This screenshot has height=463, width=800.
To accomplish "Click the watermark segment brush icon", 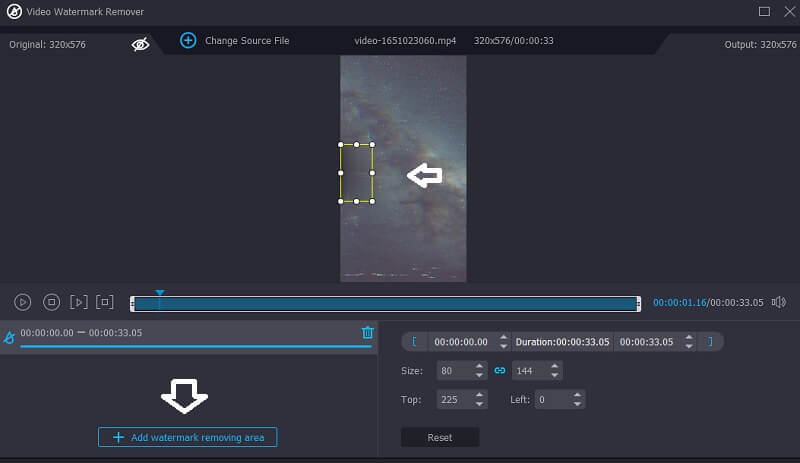I will tap(9, 337).
